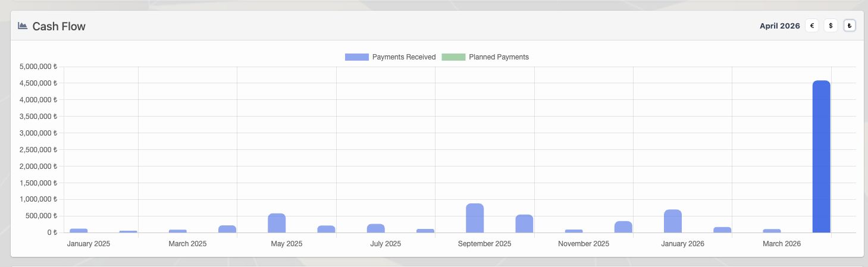This screenshot has height=267, width=868.
Task: Click the January 2026 axis label
Action: [682, 244]
